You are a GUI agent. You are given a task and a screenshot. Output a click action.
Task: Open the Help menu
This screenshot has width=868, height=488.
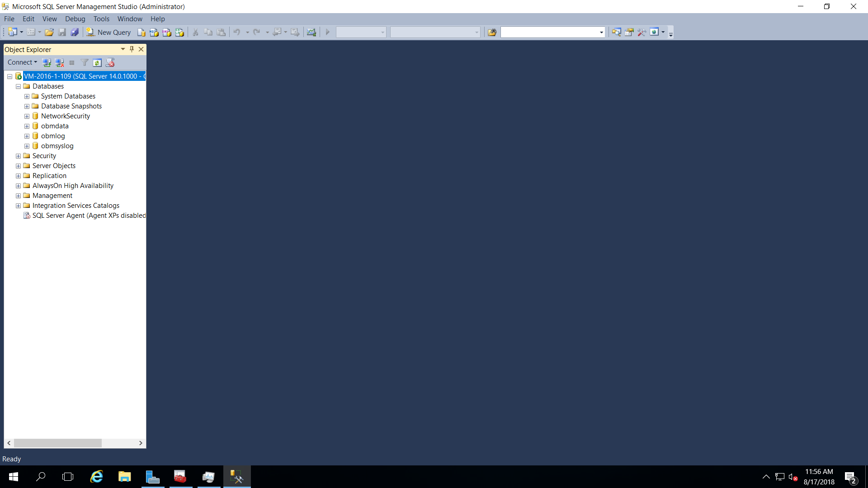(x=158, y=19)
